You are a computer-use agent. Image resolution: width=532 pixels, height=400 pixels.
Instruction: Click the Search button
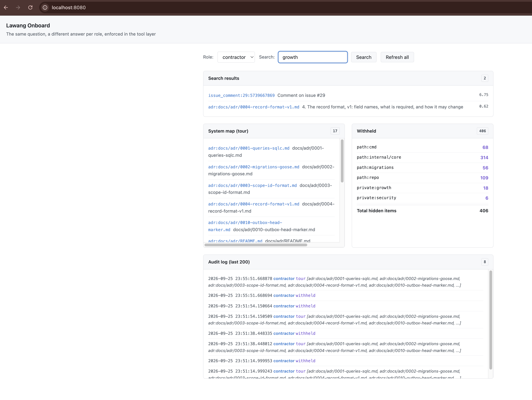pyautogui.click(x=364, y=57)
